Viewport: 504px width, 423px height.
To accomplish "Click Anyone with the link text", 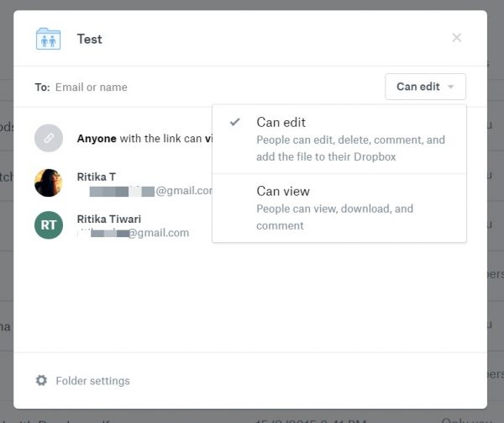I will pyautogui.click(x=144, y=139).
